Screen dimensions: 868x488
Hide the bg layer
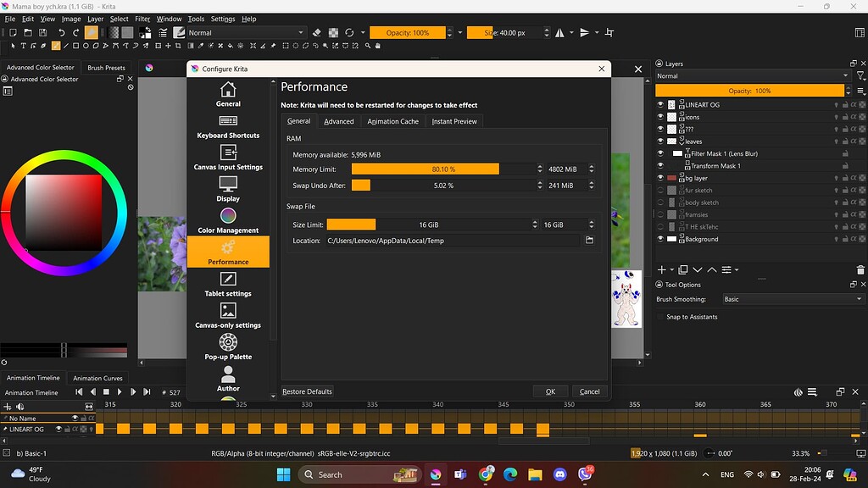[x=659, y=178]
